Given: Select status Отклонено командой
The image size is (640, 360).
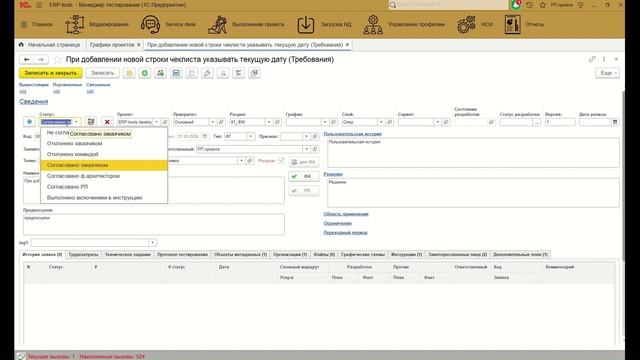Looking at the screenshot, I should [104, 154].
